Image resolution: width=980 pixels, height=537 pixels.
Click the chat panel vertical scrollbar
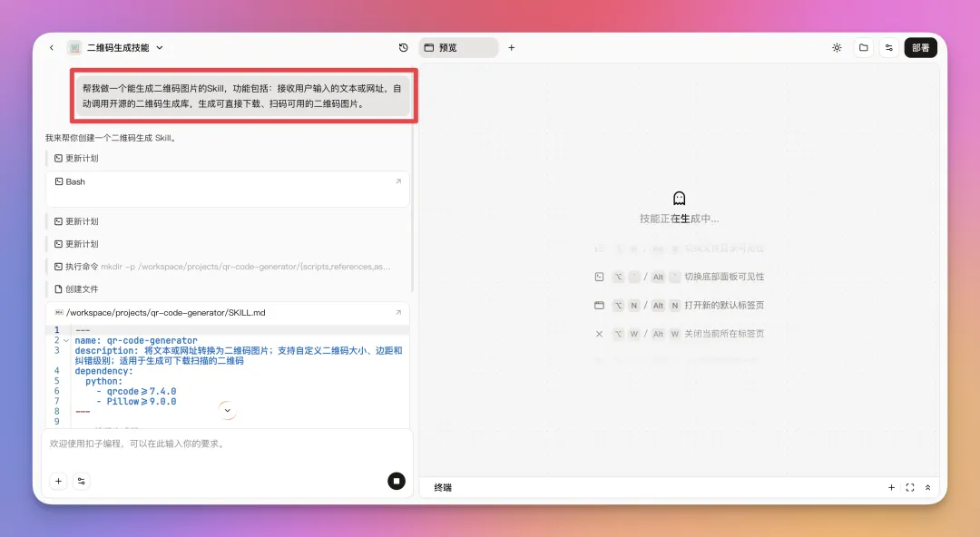click(x=412, y=210)
